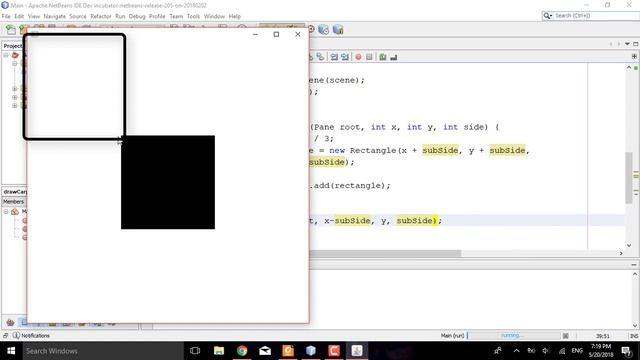
Task: Click the Next Bookmark editor toolbar icon
Action: (320, 57)
